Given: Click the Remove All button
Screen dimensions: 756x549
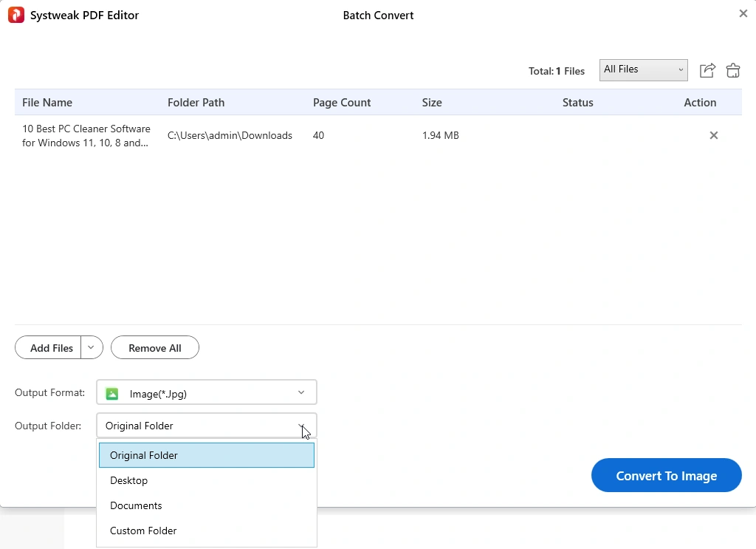Looking at the screenshot, I should pyautogui.click(x=155, y=347).
